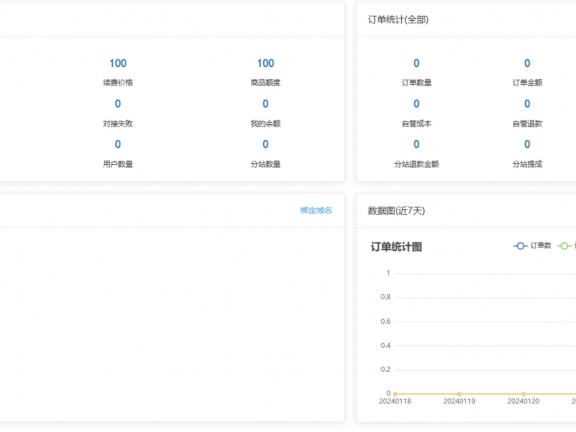Click the 100 value above 商品额度
This screenshot has width=576, height=432.
(266, 63)
